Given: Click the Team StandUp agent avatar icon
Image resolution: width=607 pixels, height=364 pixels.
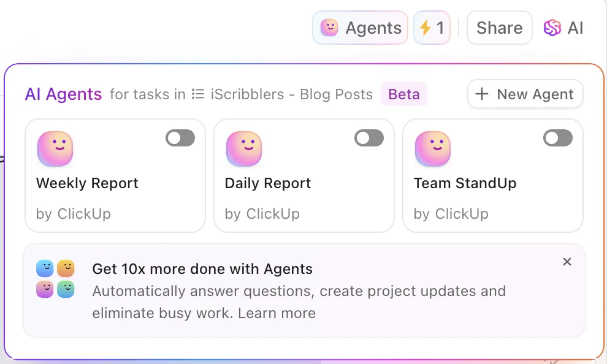Looking at the screenshot, I should point(433,149).
